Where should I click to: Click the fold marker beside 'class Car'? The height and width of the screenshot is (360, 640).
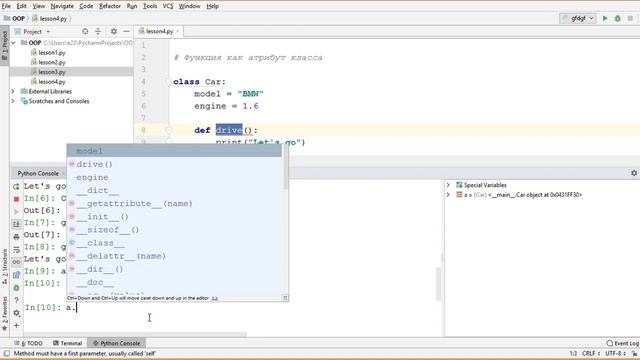click(169, 82)
